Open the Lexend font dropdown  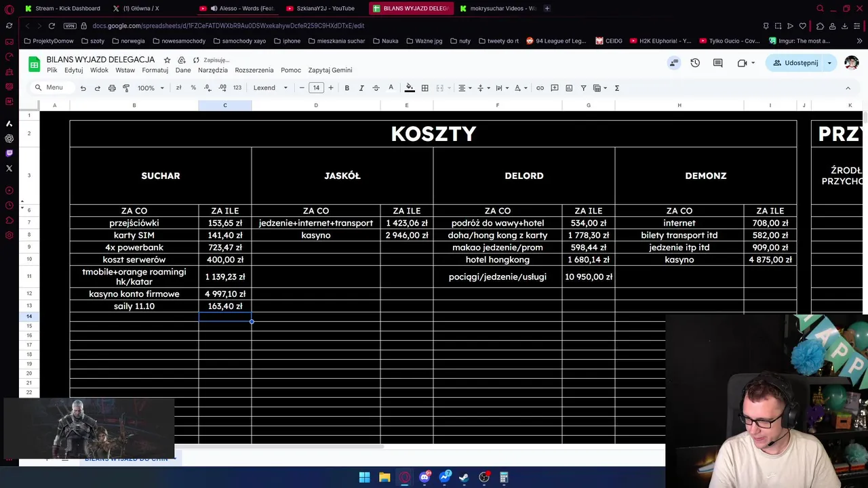click(x=271, y=88)
